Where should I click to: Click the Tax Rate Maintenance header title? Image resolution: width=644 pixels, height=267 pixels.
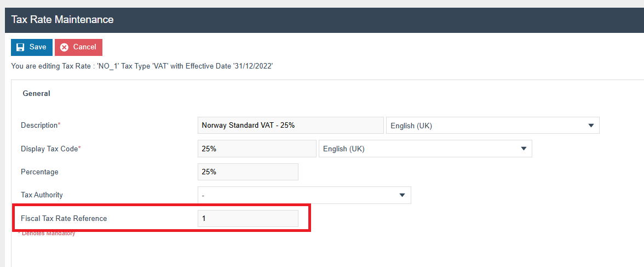pyautogui.click(x=62, y=20)
